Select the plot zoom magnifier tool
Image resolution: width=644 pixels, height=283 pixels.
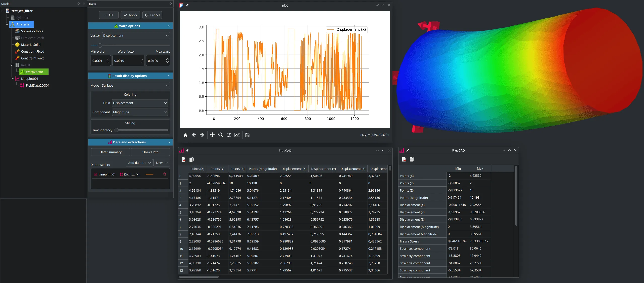[x=221, y=135]
